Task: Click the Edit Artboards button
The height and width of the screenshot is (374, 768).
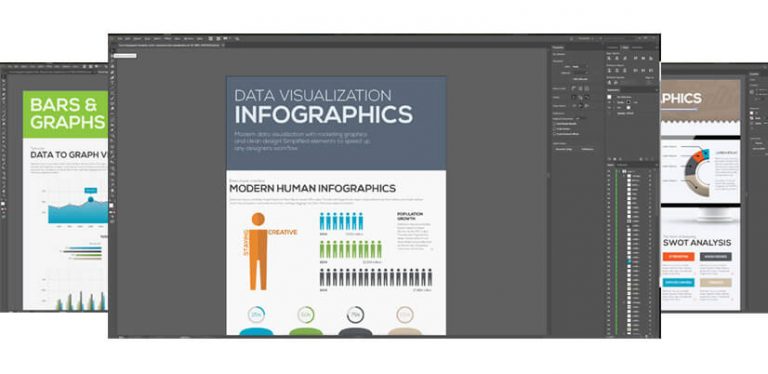Action: coord(580,79)
